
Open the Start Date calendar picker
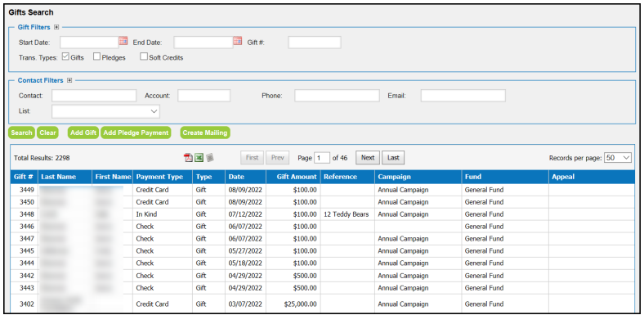123,41
